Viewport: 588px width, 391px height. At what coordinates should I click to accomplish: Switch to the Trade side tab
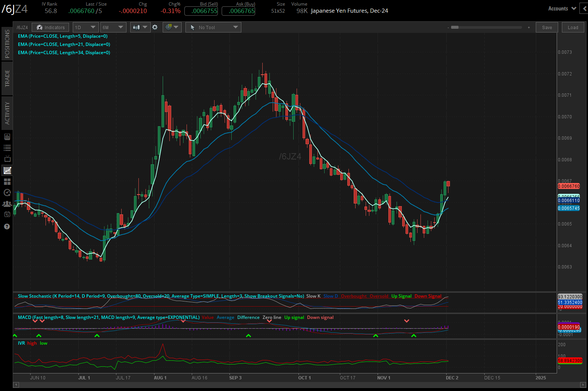point(7,78)
